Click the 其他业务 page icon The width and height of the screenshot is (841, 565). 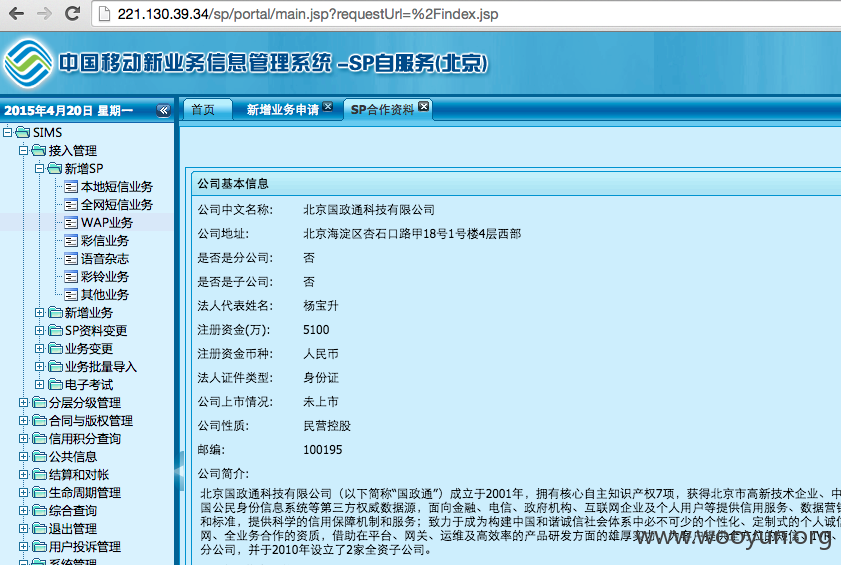(71, 295)
